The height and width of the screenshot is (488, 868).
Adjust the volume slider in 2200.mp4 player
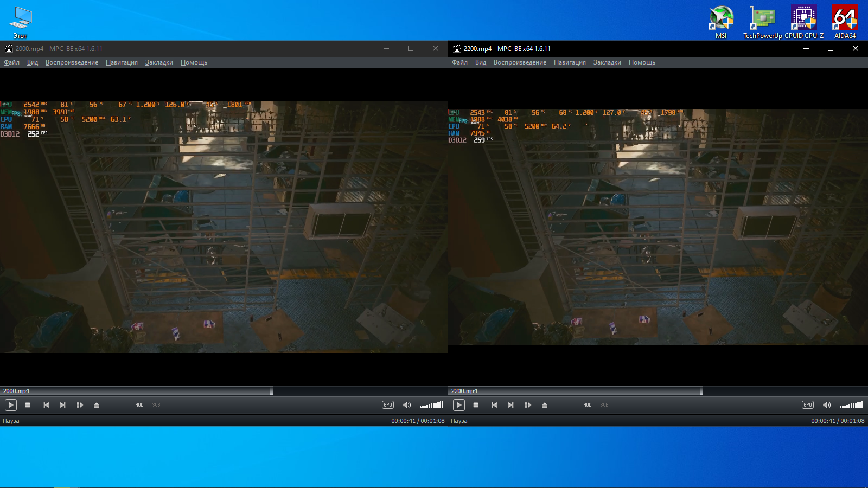[x=851, y=405]
